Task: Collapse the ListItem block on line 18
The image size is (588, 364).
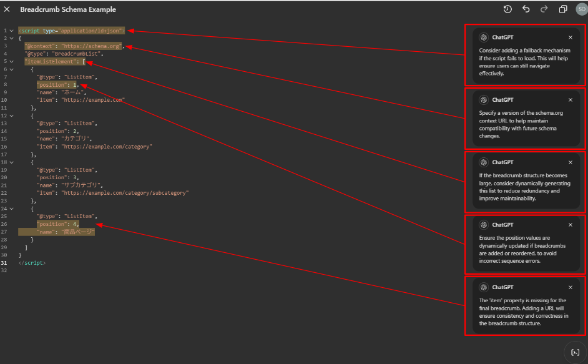Action: (11, 162)
